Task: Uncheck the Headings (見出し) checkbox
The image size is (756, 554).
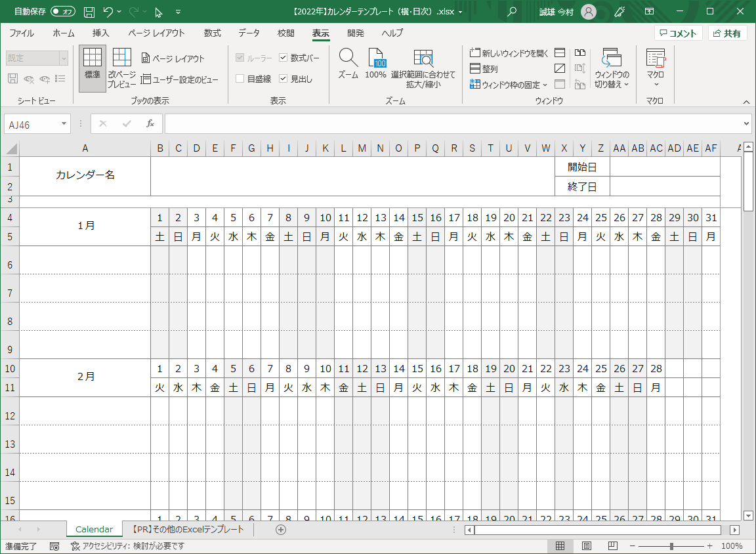Action: click(283, 79)
